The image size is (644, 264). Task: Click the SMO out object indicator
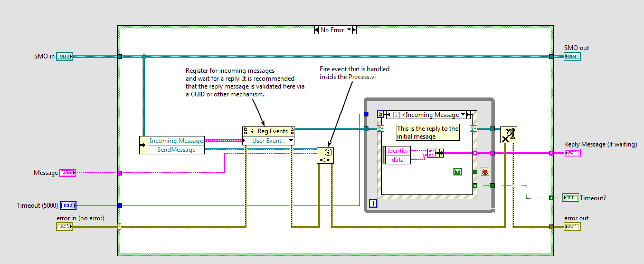point(572,56)
